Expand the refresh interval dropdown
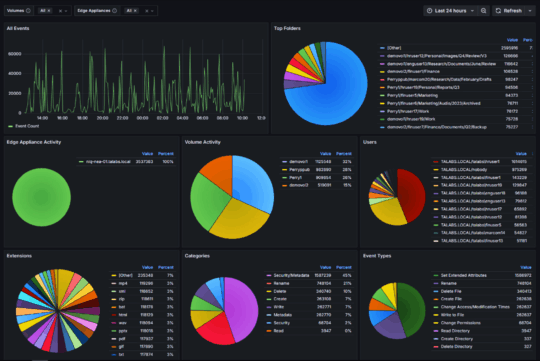This screenshot has width=540, height=361. point(530,11)
